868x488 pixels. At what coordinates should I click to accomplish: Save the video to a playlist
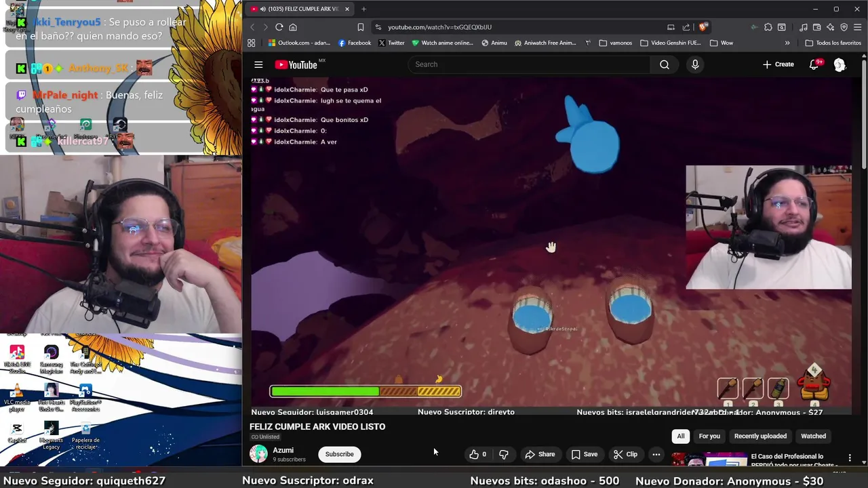[x=584, y=454]
